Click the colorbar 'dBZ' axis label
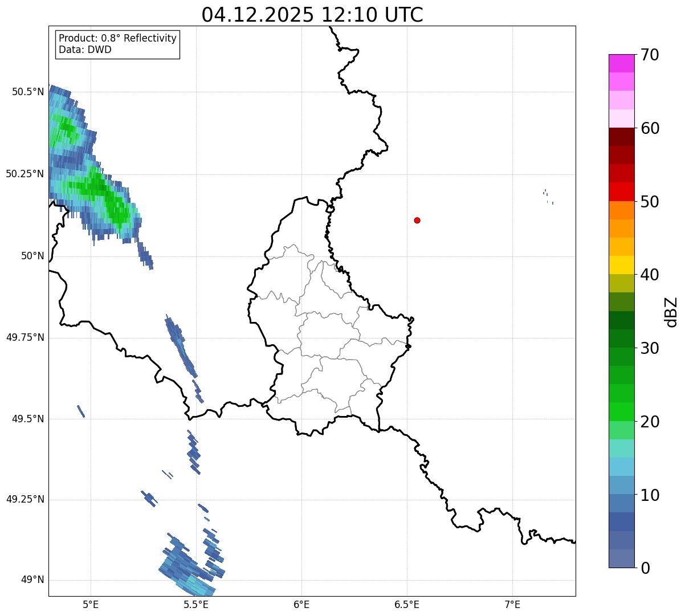685x616 pixels. tap(671, 312)
